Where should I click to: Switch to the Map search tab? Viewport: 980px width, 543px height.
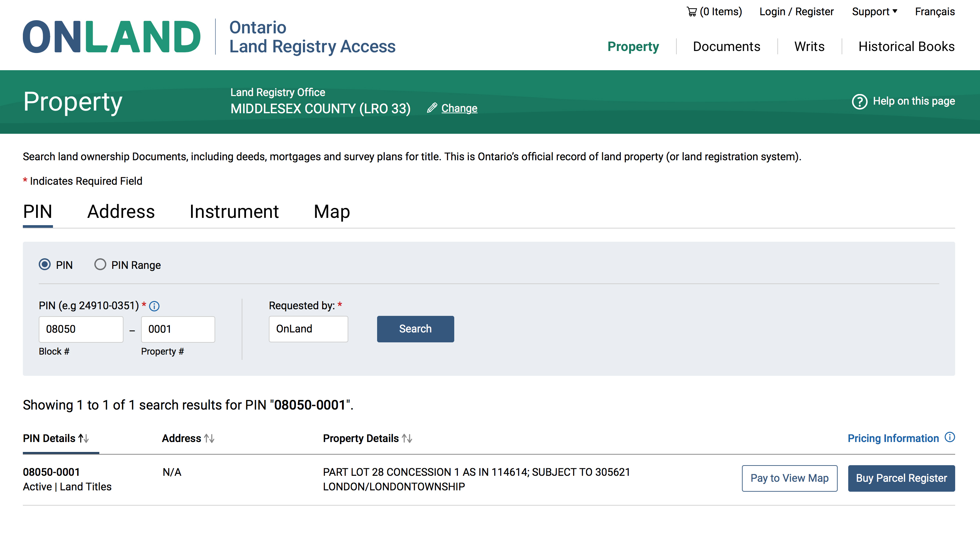(331, 211)
